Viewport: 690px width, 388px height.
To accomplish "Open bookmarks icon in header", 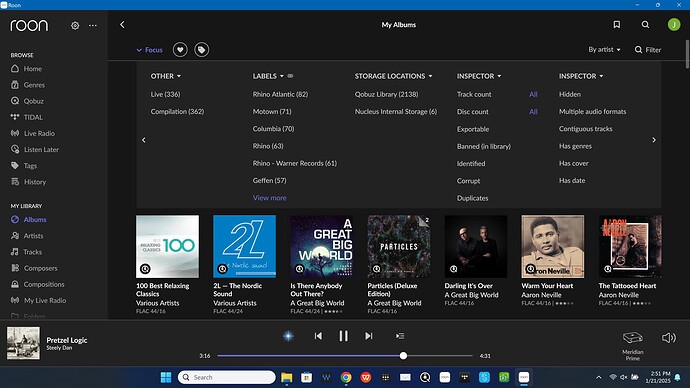I will [x=617, y=25].
